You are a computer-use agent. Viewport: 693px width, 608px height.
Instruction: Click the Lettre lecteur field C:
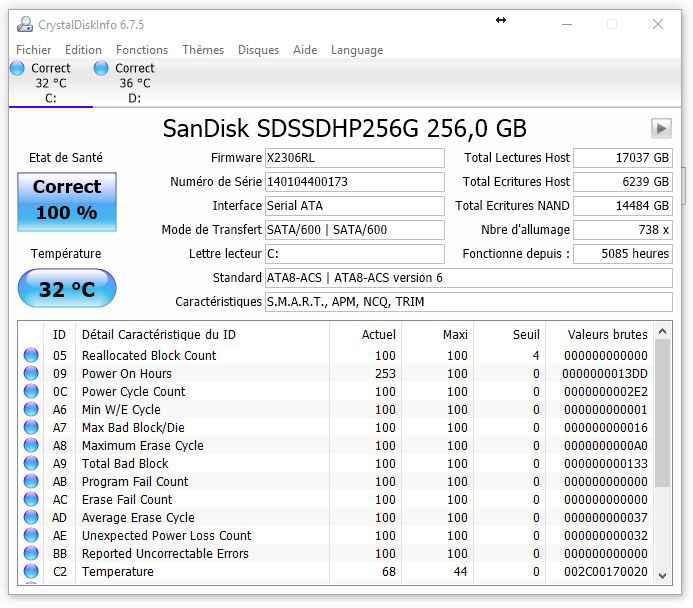[x=354, y=254]
